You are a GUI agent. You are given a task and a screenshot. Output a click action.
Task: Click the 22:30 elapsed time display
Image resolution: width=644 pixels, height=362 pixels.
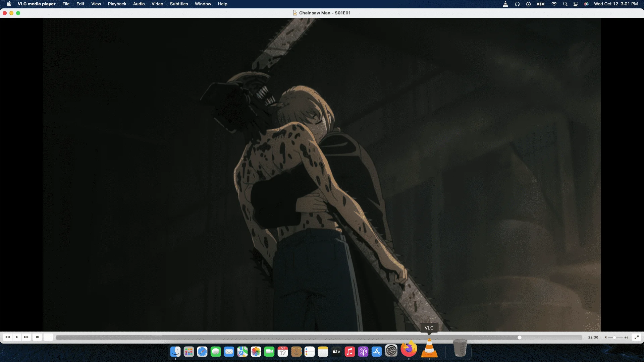point(593,338)
